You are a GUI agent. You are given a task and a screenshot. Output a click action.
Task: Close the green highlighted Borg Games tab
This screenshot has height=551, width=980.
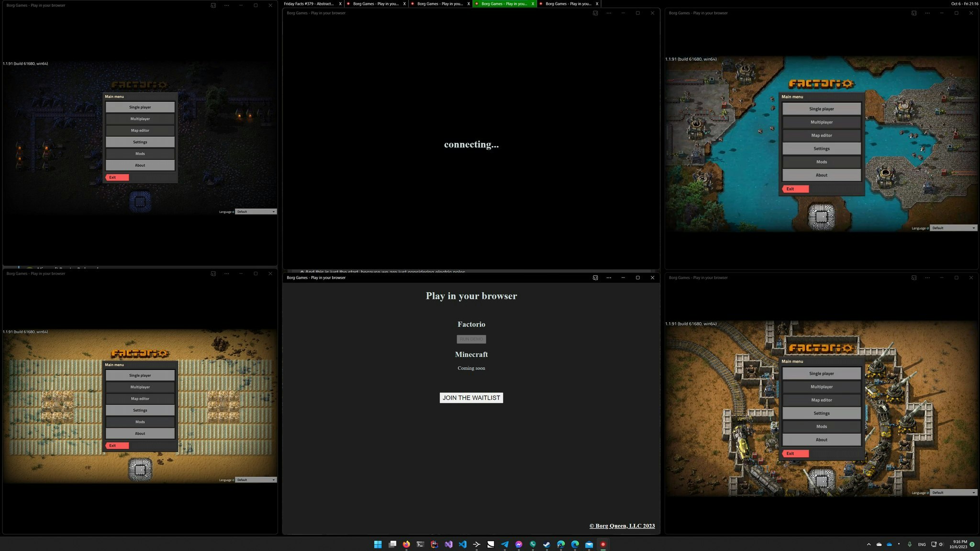click(x=533, y=4)
